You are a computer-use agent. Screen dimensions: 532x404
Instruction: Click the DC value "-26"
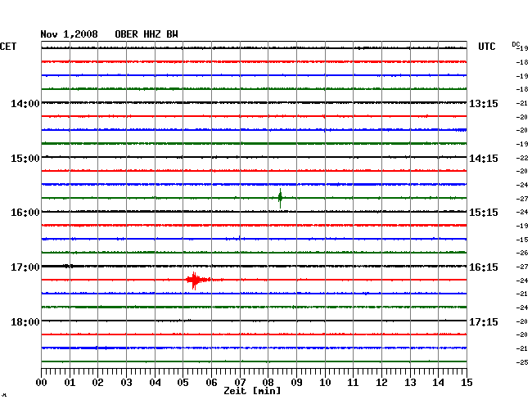522,253
